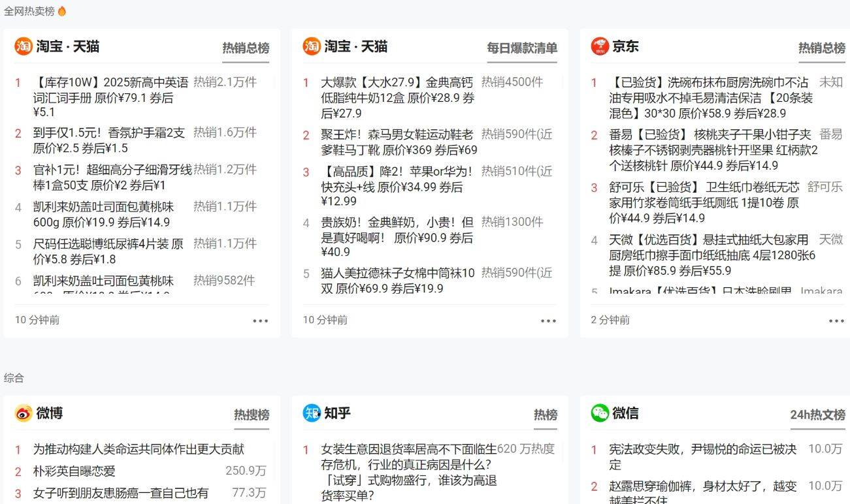This screenshot has height=504, width=850.
Task: Click the first Taobao Tmall logo icon
Action: coord(23,46)
